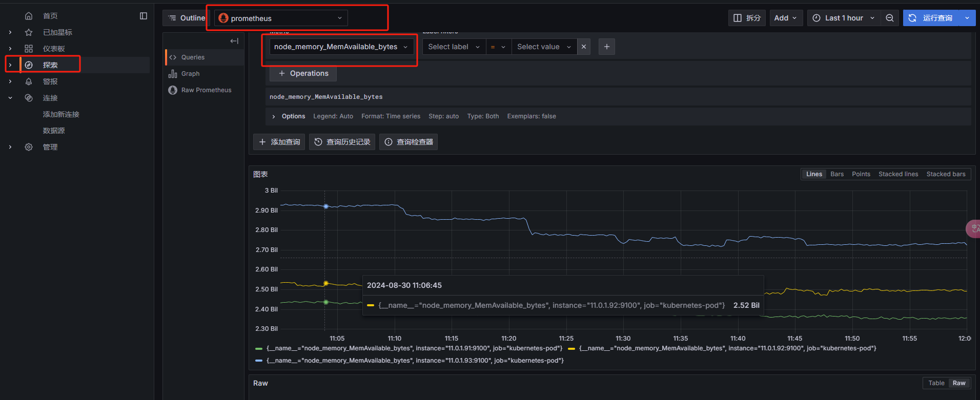
Task: Open the Explore (探索) compass icon
Action: [29, 65]
